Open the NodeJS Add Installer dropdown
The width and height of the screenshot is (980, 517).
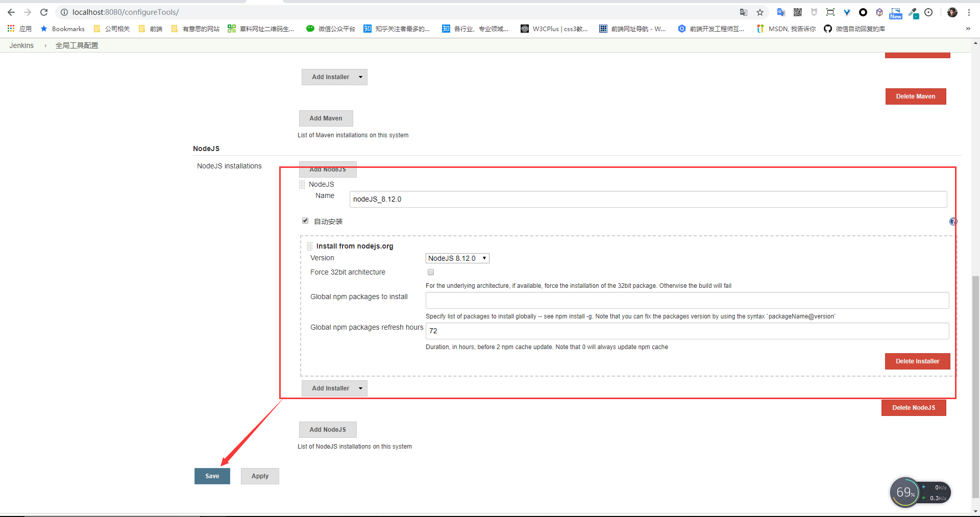pyautogui.click(x=334, y=388)
